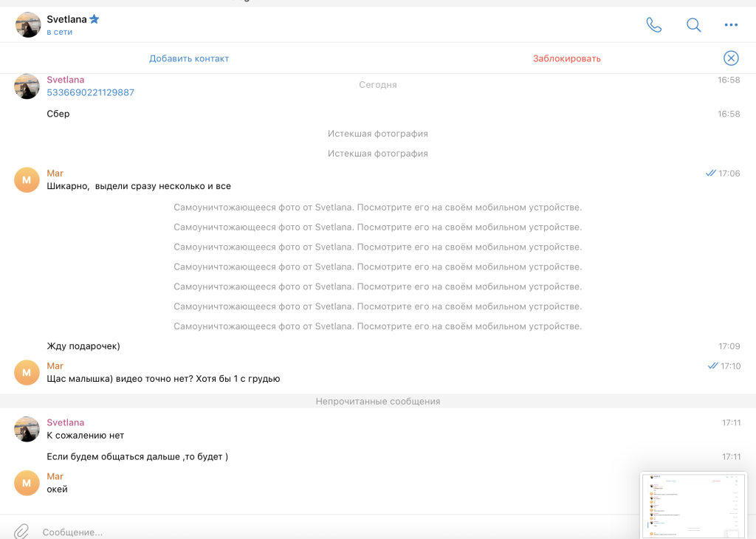Viewport: 756px width, 539px height.
Task: Click the star badge next to Svetlana's name
Action: (x=94, y=19)
